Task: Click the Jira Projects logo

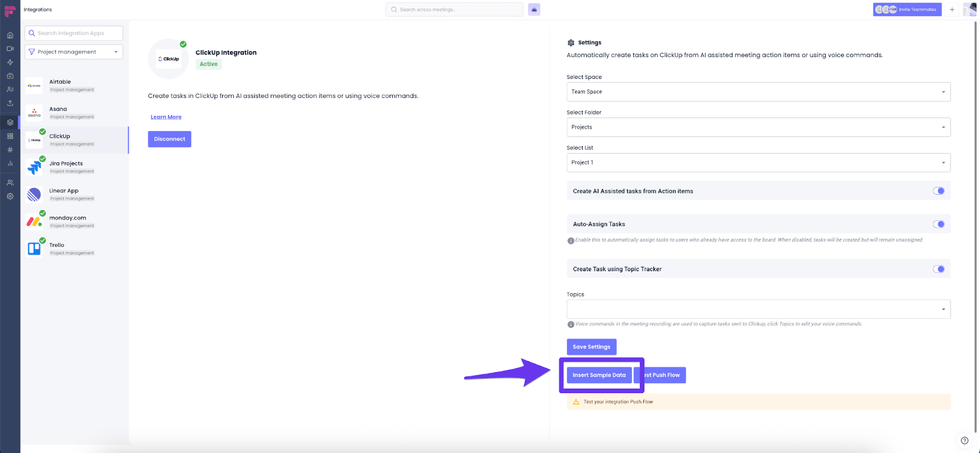Action: coord(35,167)
